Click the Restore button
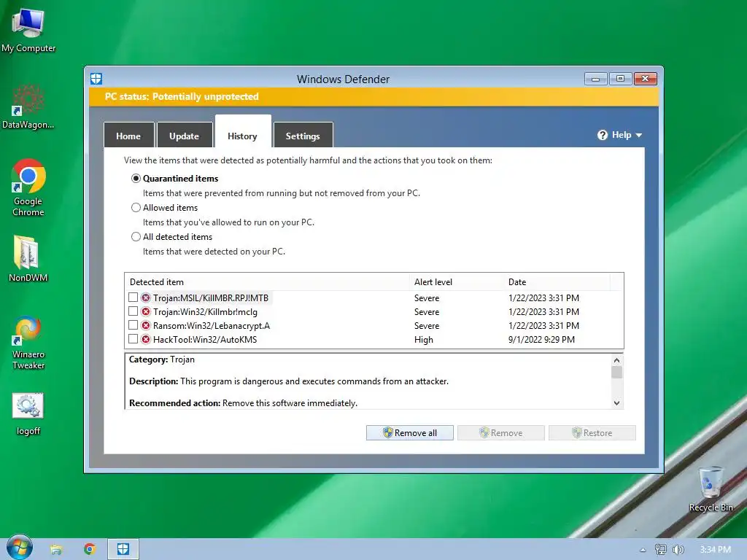Image resolution: width=747 pixels, height=560 pixels. click(592, 433)
